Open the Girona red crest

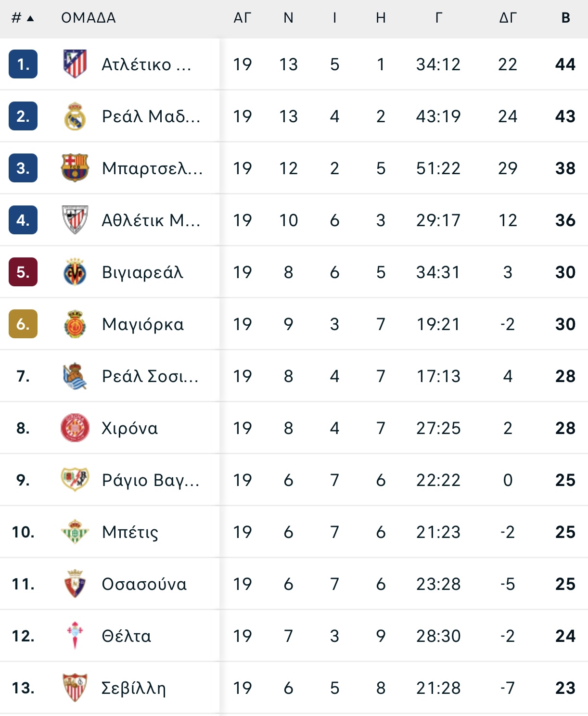tap(75, 428)
